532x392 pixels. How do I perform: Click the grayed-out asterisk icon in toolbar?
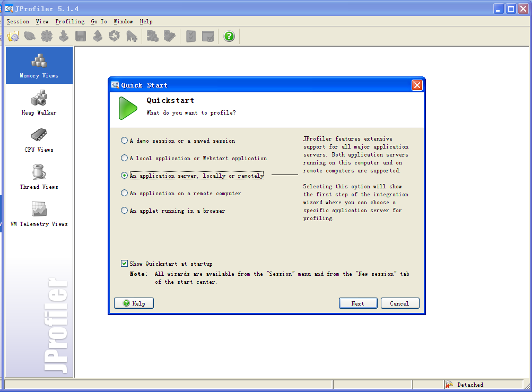47,36
